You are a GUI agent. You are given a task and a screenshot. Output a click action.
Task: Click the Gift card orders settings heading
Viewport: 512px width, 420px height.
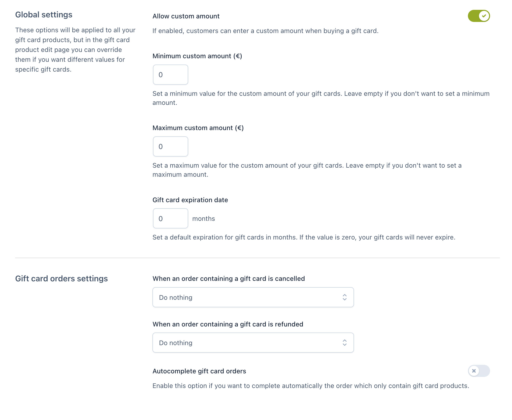[x=61, y=279]
